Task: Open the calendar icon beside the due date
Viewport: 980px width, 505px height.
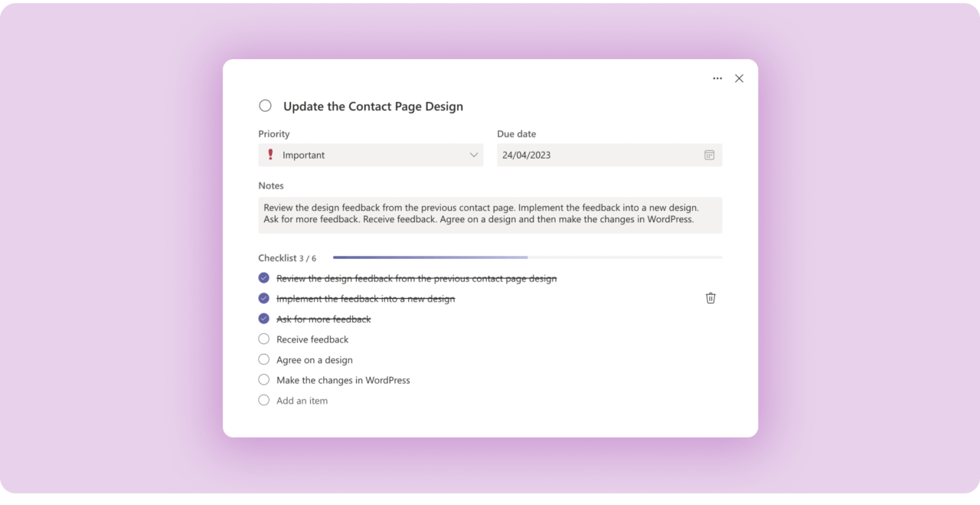Action: [710, 155]
